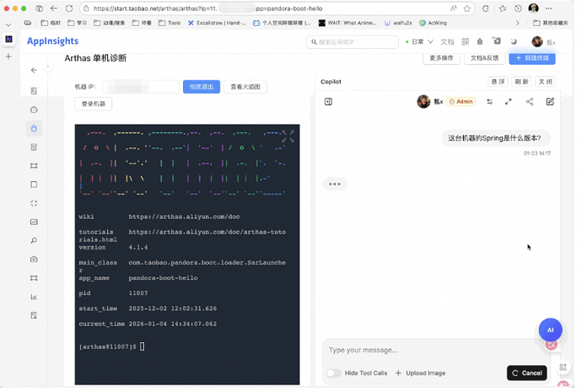Expand the terminal to fullscreen

point(288,136)
